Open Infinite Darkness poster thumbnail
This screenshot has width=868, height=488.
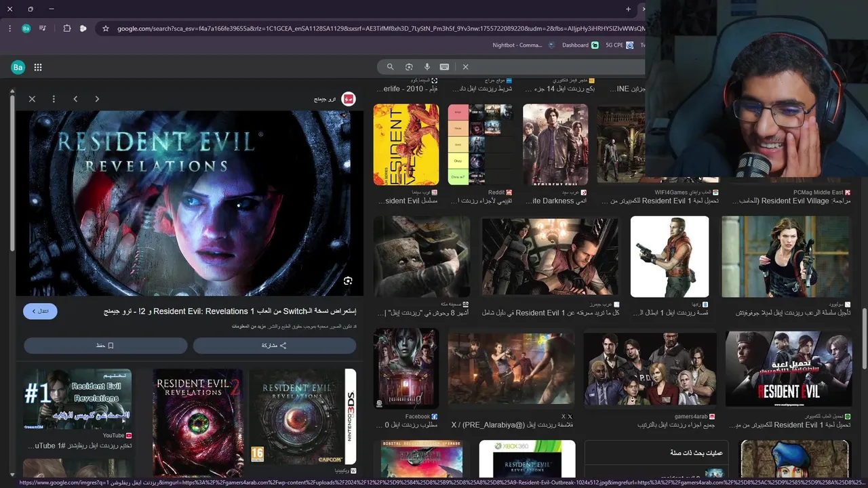[555, 144]
